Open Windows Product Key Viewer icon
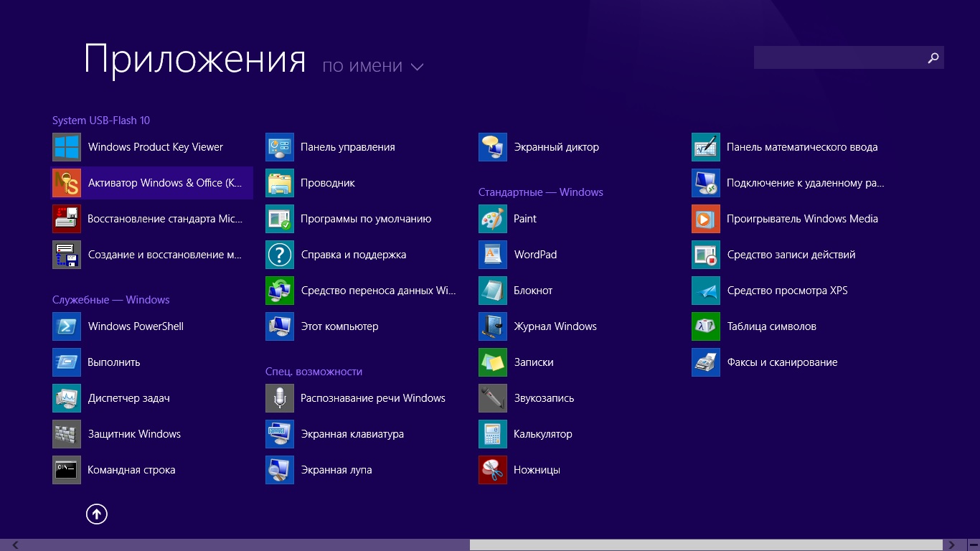980x551 pixels. (x=67, y=147)
